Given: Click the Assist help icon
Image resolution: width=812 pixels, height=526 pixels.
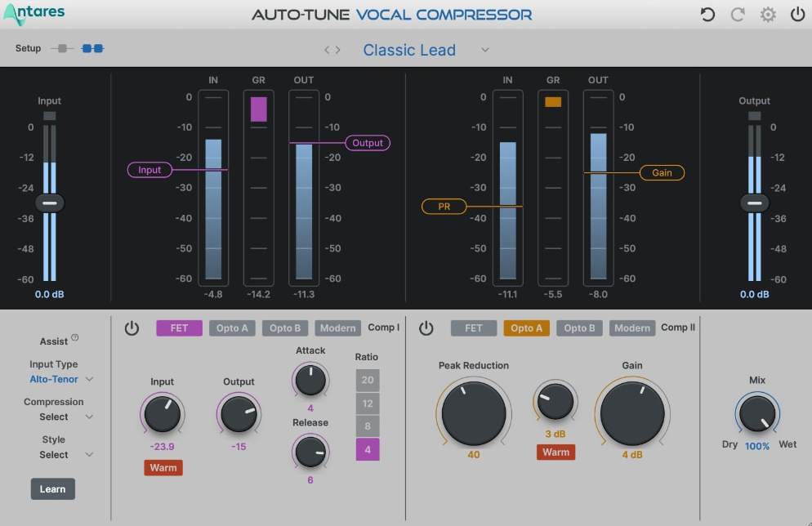Looking at the screenshot, I should click(74, 337).
